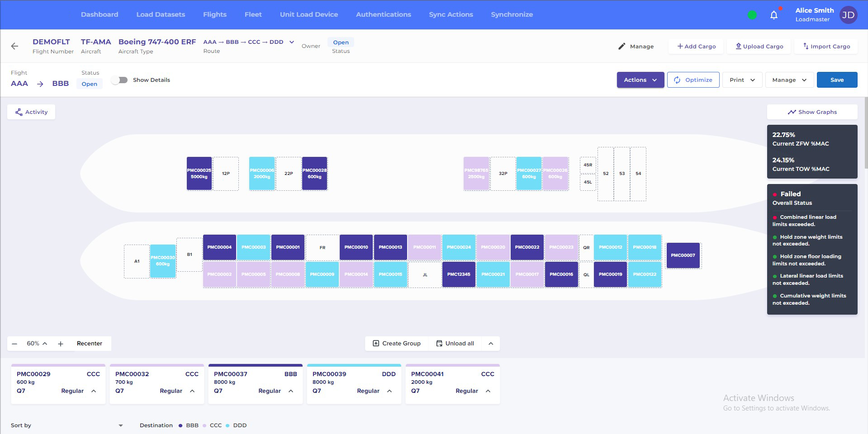Open the Synchronize nav link
Screen dimensions: 868x434
[x=512, y=14]
